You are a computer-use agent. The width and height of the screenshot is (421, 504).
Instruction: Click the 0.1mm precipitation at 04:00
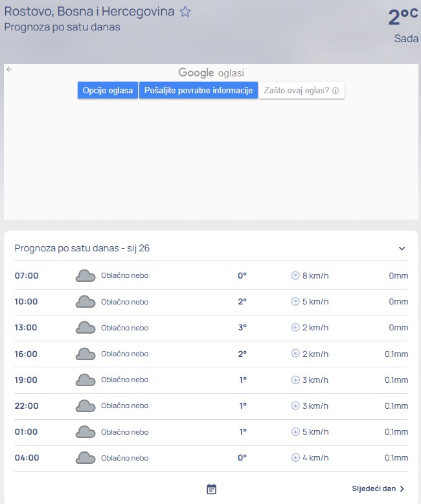coord(396,458)
